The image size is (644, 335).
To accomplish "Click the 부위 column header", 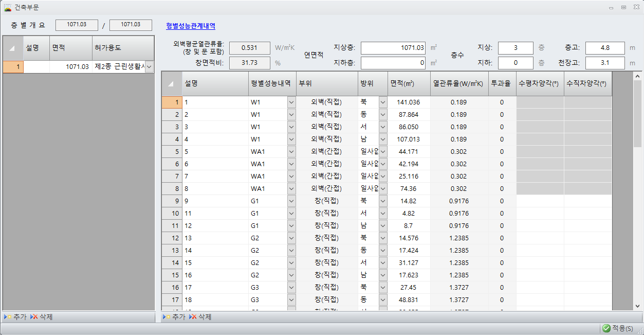I will click(x=327, y=83).
